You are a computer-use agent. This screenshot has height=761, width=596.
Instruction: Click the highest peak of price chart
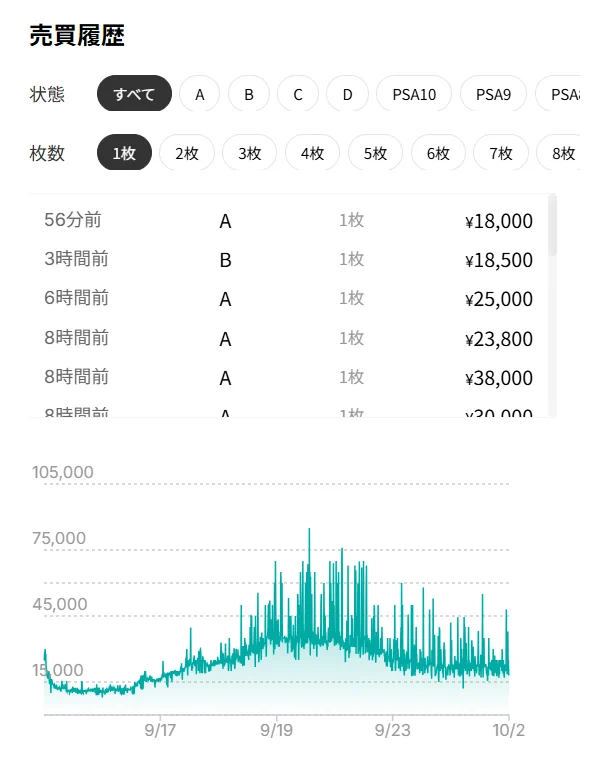click(309, 530)
